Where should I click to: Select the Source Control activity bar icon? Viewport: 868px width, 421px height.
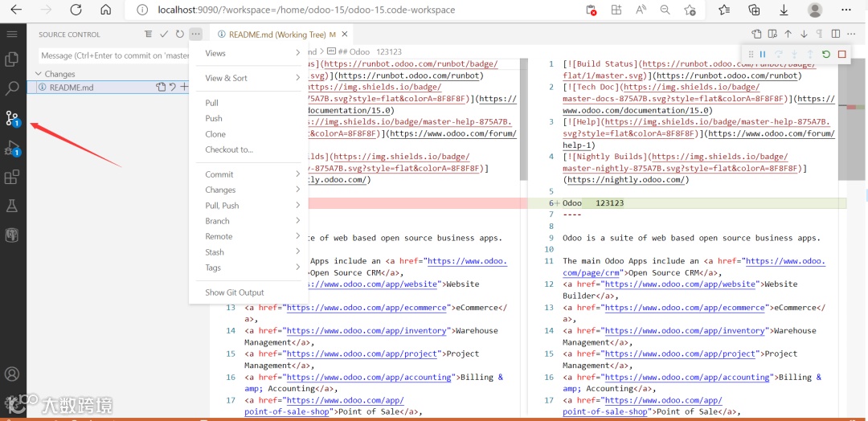[12, 118]
